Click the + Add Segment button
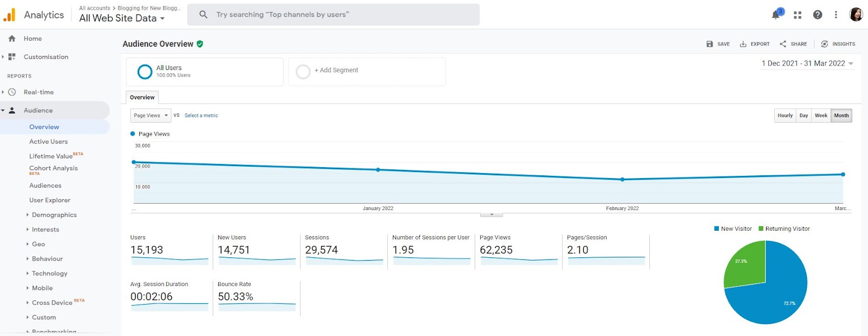Screen dimensions: 868x336 [367, 72]
